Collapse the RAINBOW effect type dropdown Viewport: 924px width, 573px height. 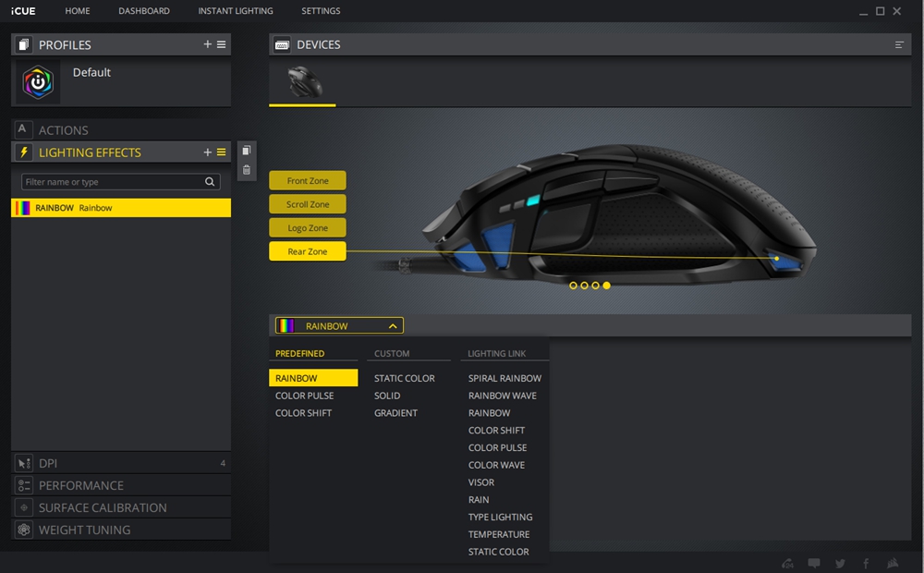[x=339, y=325]
